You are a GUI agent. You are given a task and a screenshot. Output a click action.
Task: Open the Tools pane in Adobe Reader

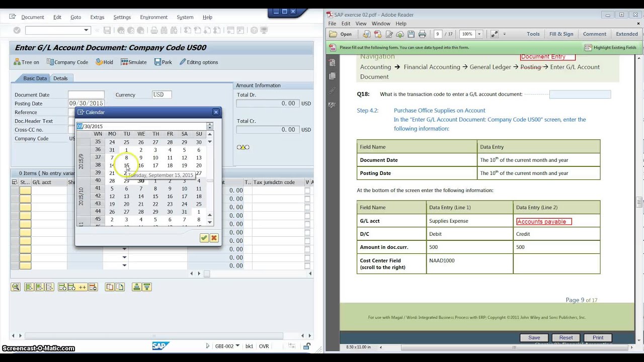pos(533,34)
